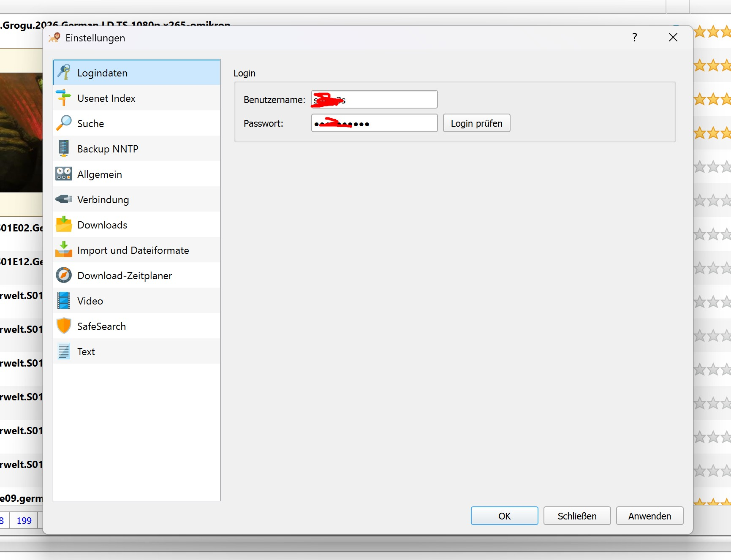The height and width of the screenshot is (560, 731).
Task: Open Usenet Index signpost icon
Action: 64,98
